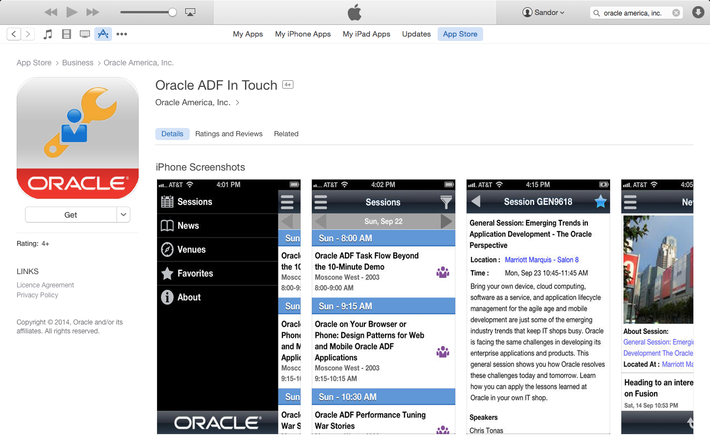This screenshot has width=710, height=443.
Task: Open the Sandor account menu
Action: pos(543,13)
